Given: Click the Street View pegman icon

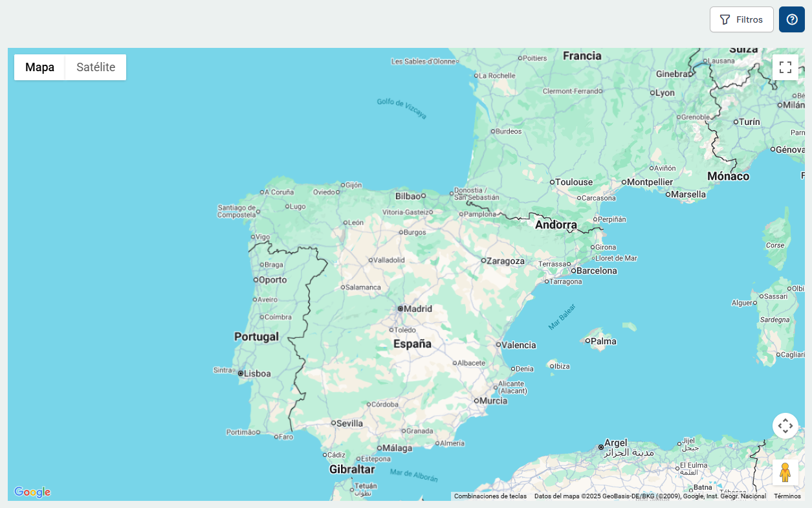Looking at the screenshot, I should point(785,472).
